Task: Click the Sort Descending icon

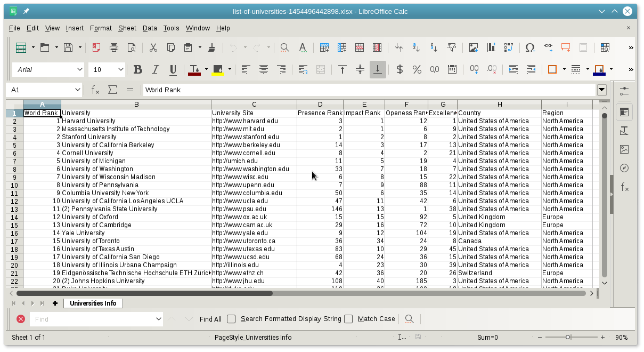Action: (434, 47)
